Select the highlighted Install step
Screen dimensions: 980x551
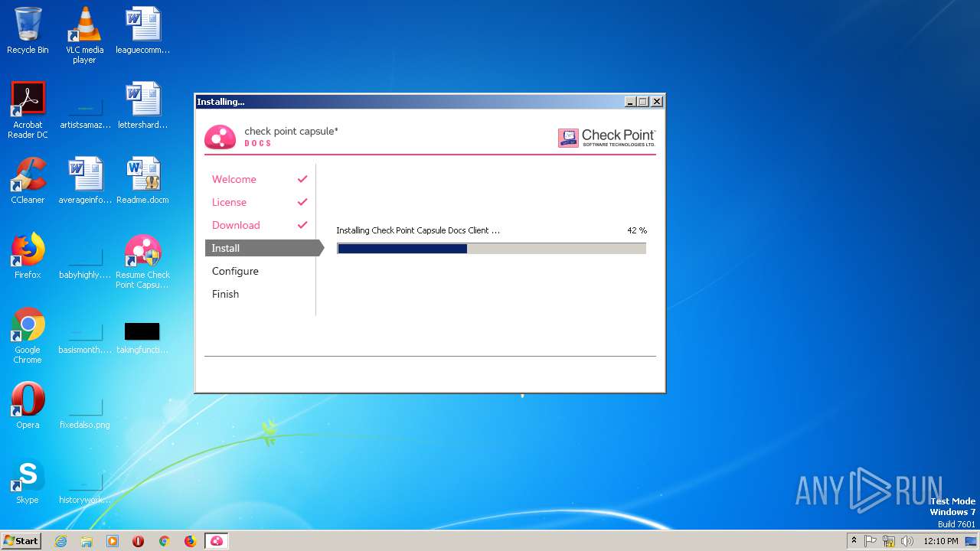264,248
